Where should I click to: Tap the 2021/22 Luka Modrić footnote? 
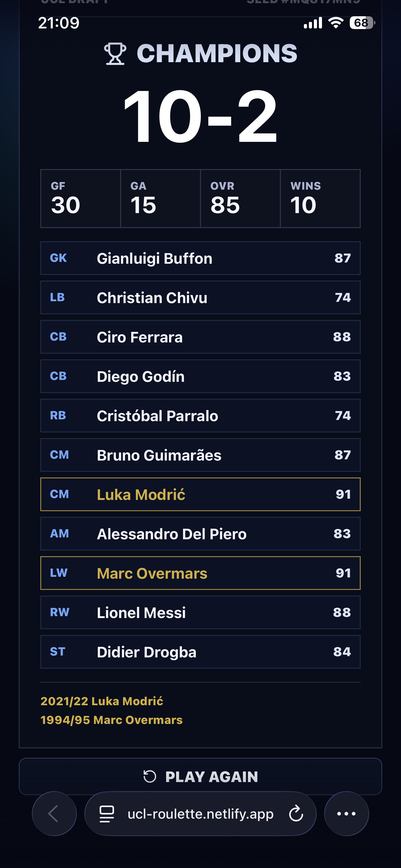pos(102,701)
